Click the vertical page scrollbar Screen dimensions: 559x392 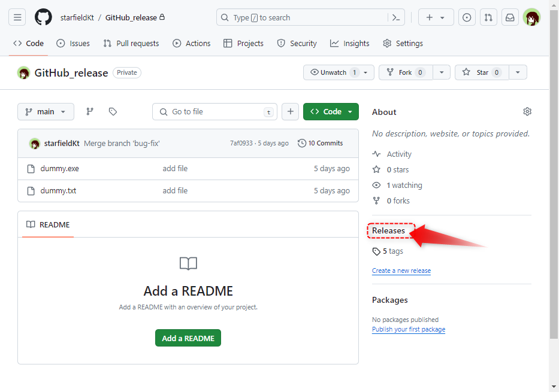coord(554,175)
